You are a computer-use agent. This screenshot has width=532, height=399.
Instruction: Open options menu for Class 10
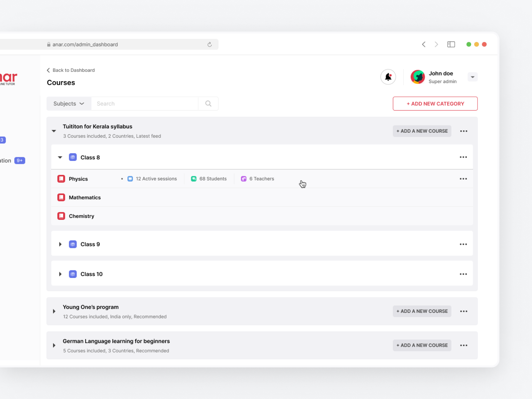(x=463, y=274)
